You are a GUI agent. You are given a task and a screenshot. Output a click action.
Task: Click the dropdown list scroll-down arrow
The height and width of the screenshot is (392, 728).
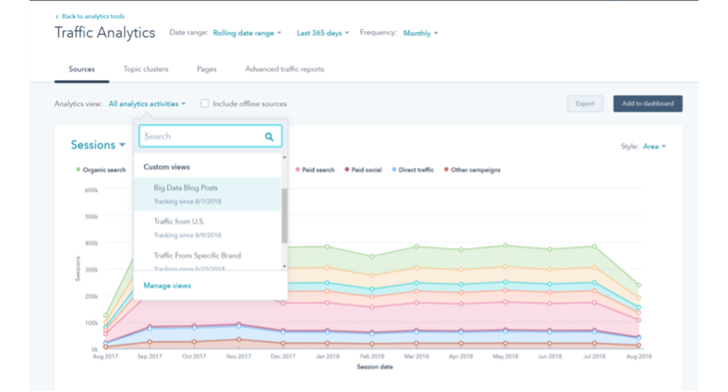284,266
